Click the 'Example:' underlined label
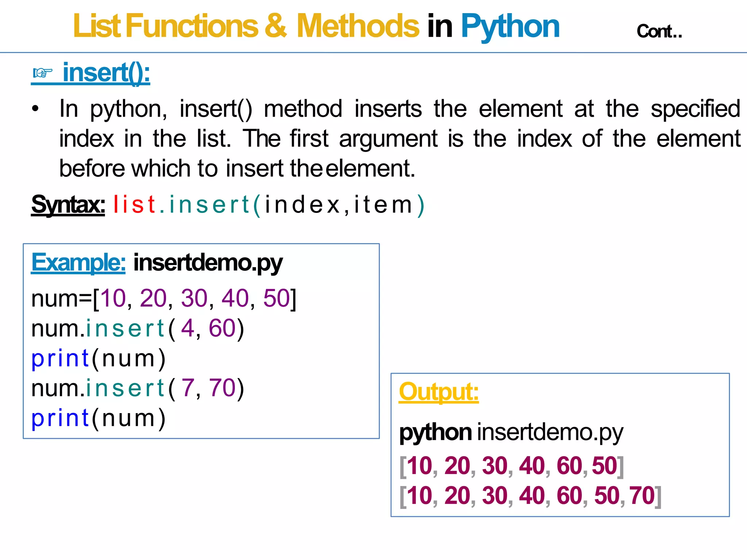Screen dimensions: 747x560 [x=78, y=262]
